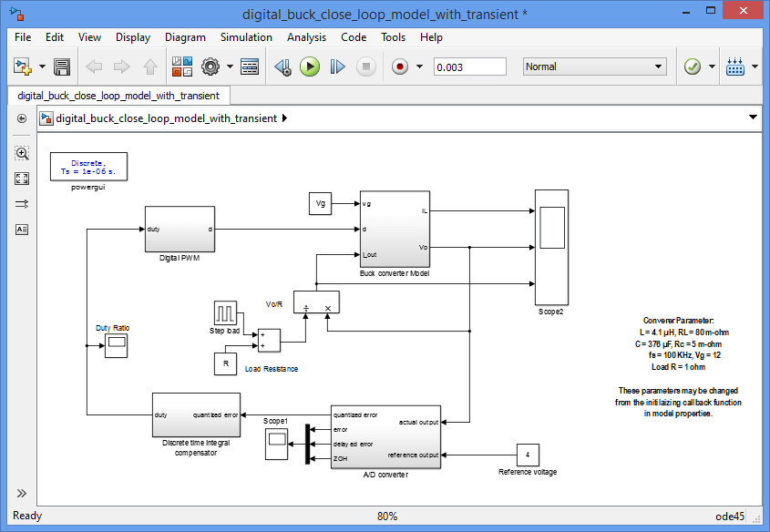Open the Analysis menu
The image size is (770, 532).
(306, 37)
